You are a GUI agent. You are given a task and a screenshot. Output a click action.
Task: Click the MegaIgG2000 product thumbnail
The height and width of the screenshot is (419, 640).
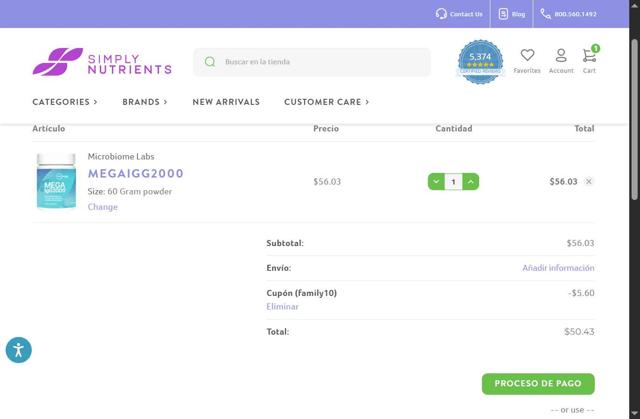point(56,181)
